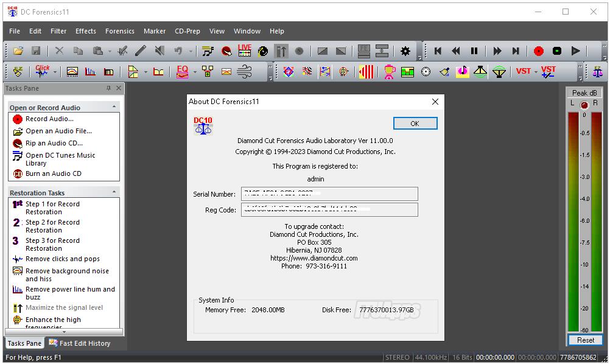Click the Reg Code field

pos(329,209)
